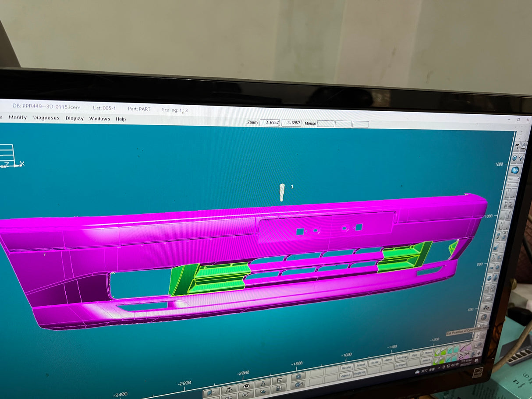532x399 pixels.
Task: Click the first Zoom value input field
Action: pyautogui.click(x=270, y=123)
